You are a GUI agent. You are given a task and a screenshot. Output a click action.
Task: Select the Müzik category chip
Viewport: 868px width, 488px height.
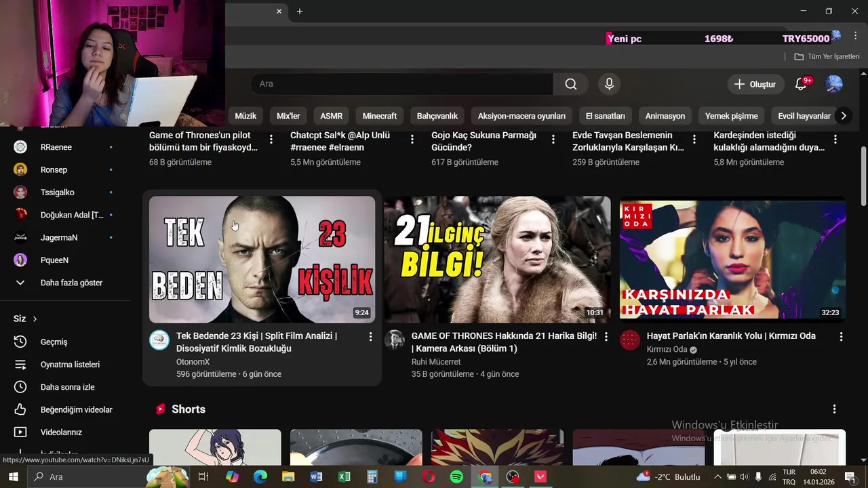pyautogui.click(x=245, y=116)
